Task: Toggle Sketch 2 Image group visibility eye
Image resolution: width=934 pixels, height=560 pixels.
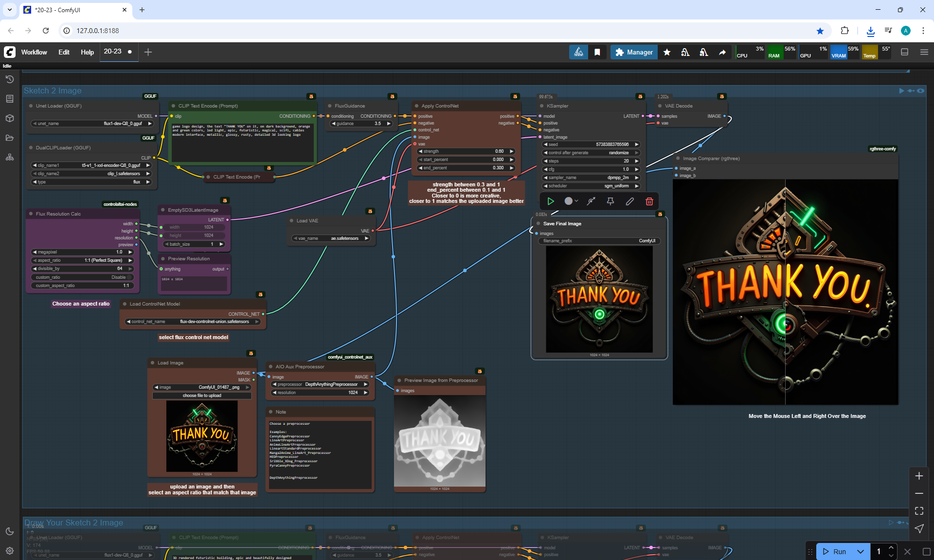Action: (920, 91)
